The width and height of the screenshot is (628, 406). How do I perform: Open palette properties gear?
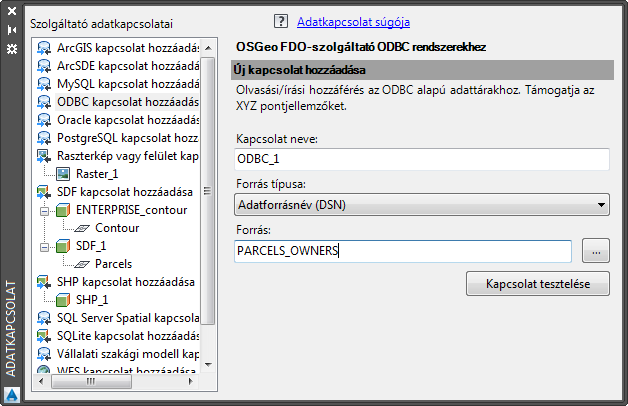pos(12,49)
